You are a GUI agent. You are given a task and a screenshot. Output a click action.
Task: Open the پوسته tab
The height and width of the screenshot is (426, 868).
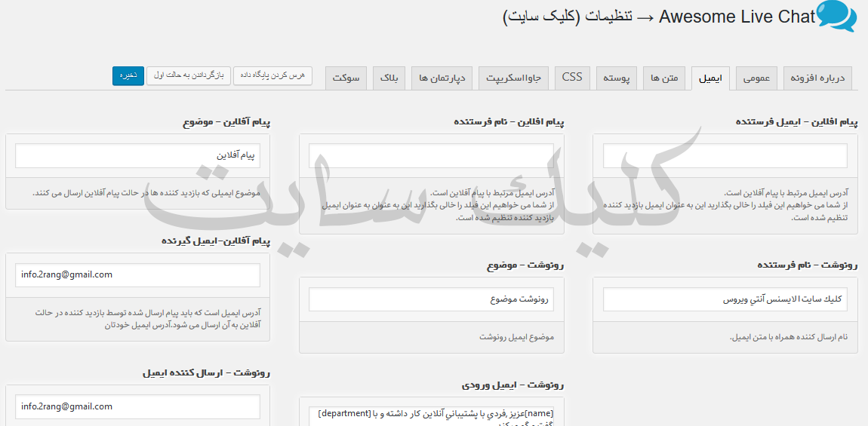pos(617,78)
